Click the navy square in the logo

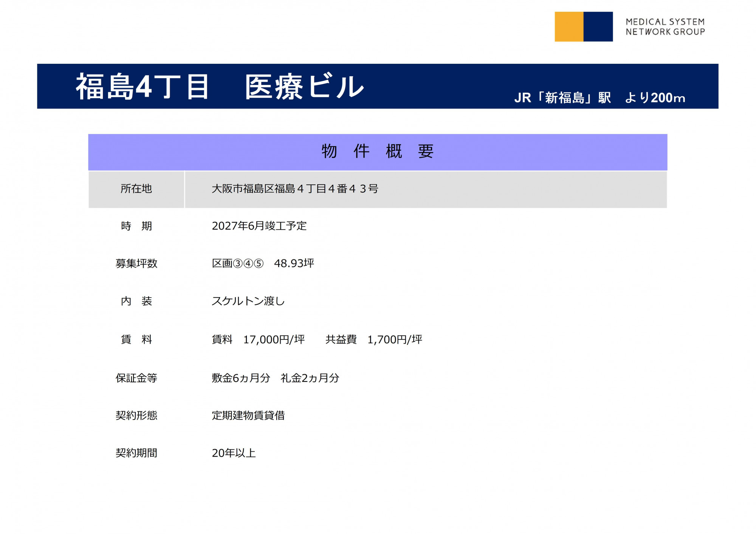coord(598,26)
